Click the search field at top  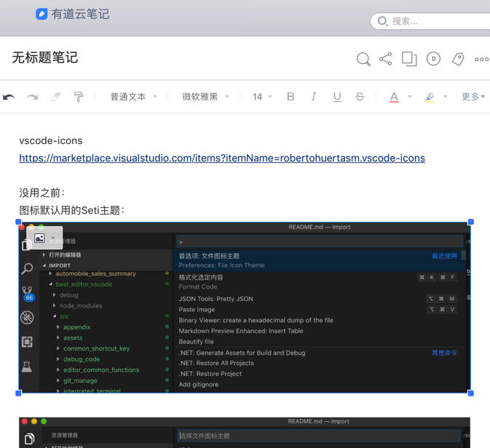click(430, 21)
